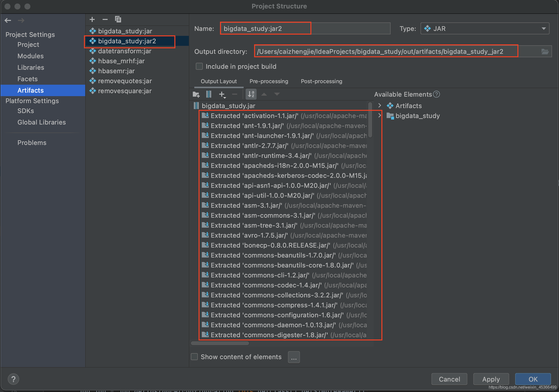Copy the selected artifact icon

tap(118, 19)
